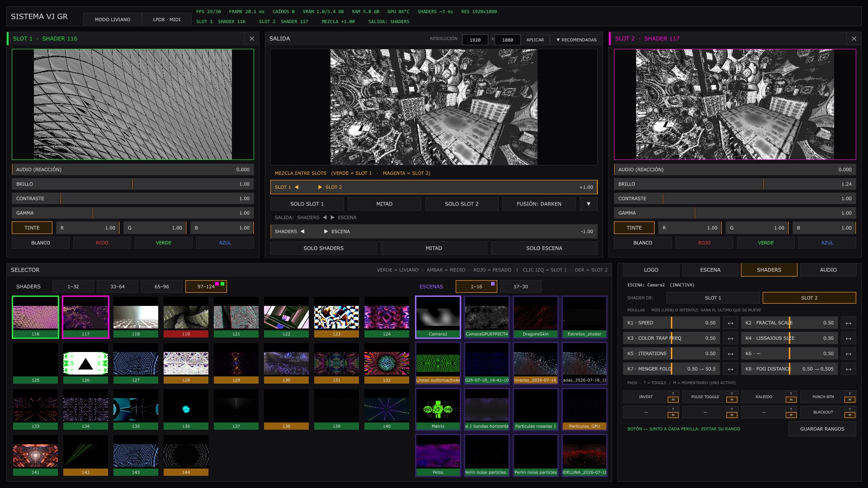
Task: Select shader page 33–64
Action: click(x=118, y=286)
